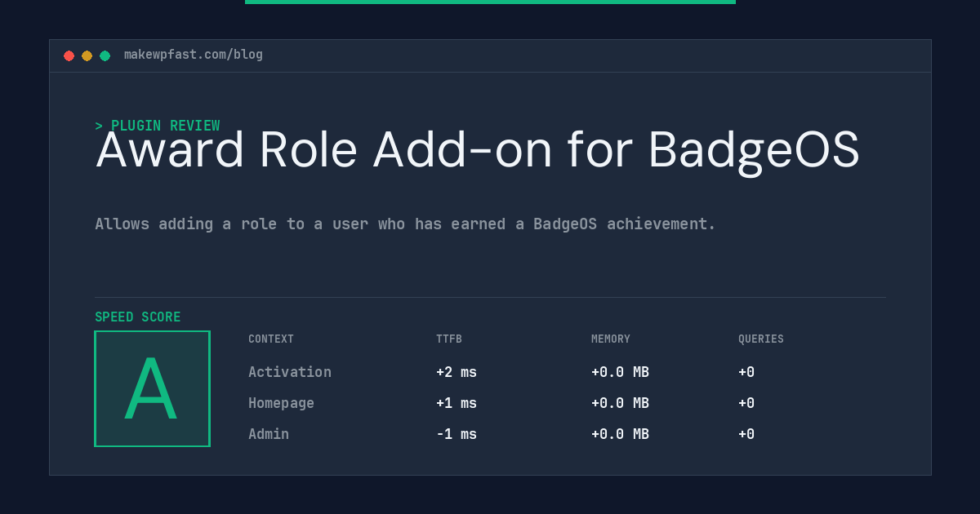
Task: Click the Activation memory value '+0.0 MB'
Action: coord(620,372)
